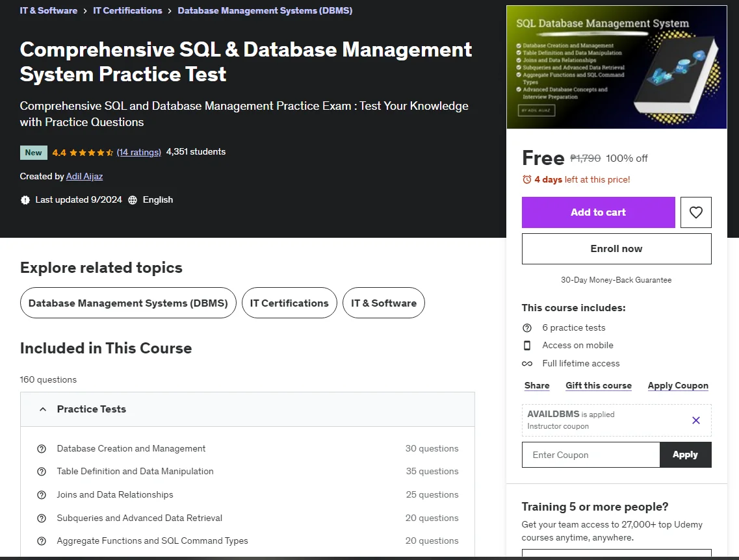
Task: Click the Subqueries and Advanced Data Retrieval quiz icon
Action: click(x=42, y=518)
